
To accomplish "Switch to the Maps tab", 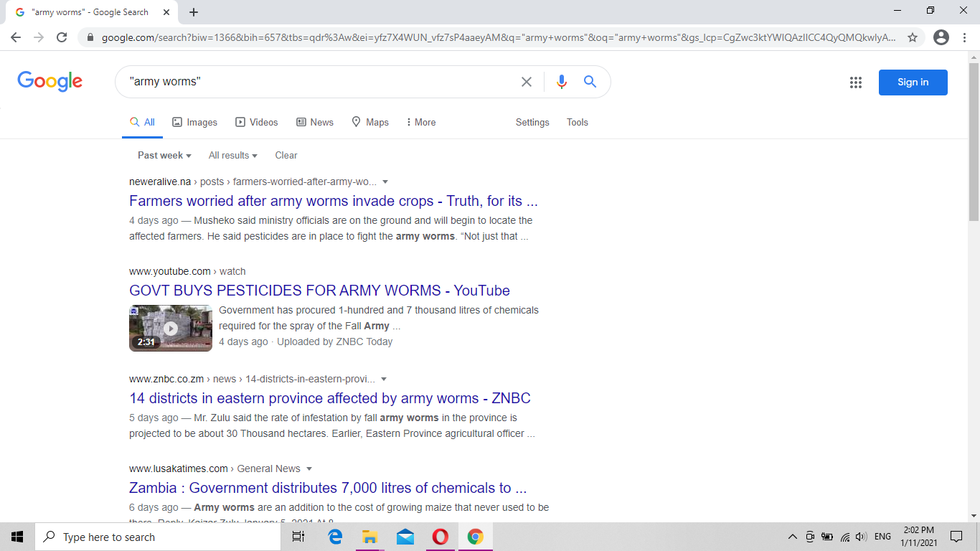I will [370, 123].
